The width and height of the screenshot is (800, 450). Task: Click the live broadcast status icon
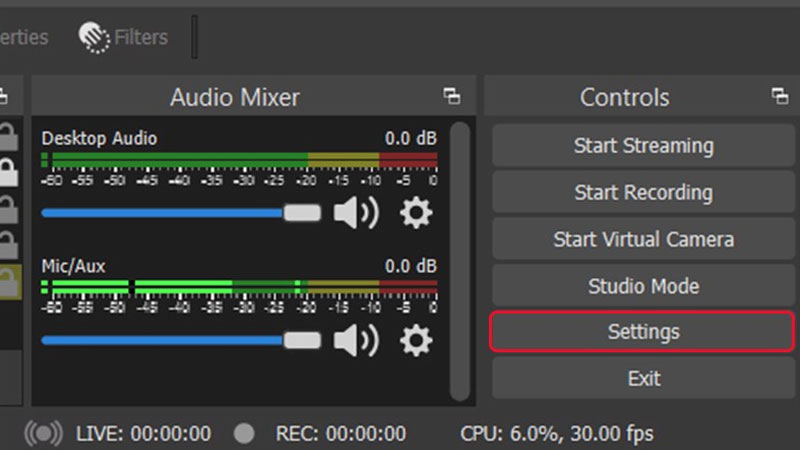[x=44, y=434]
